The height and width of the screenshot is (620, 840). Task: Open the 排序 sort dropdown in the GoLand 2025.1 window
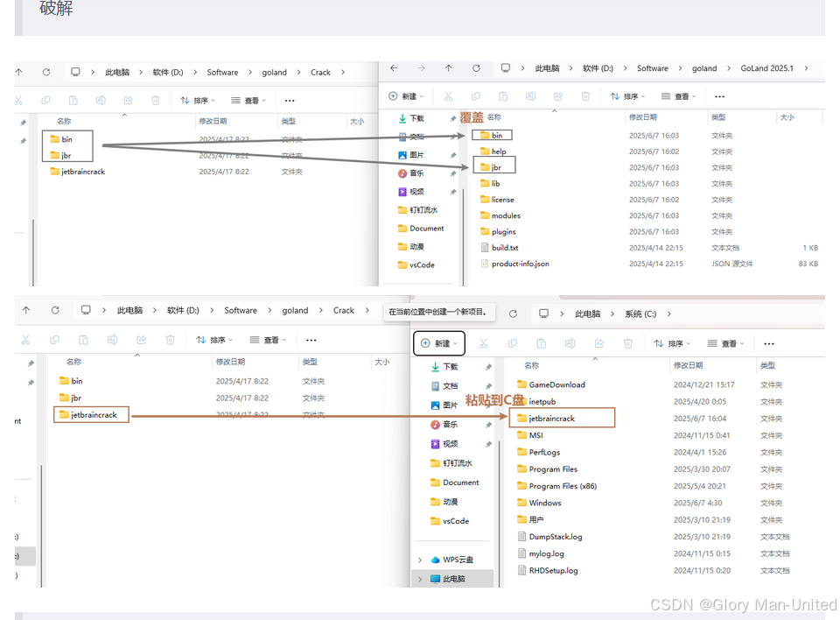click(x=627, y=96)
